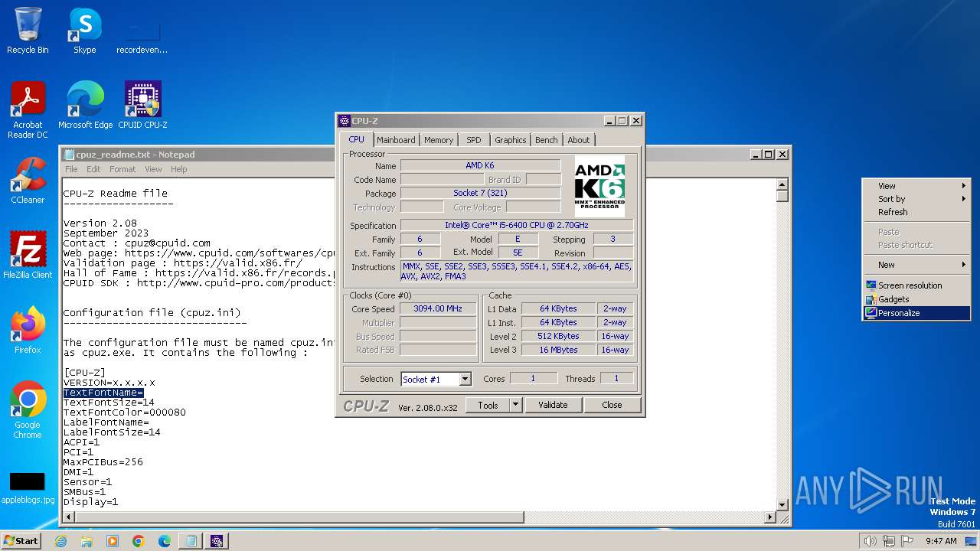Click the Core Speed 3094.00 MHz field
Screen dimensions: 980x551
click(x=438, y=309)
